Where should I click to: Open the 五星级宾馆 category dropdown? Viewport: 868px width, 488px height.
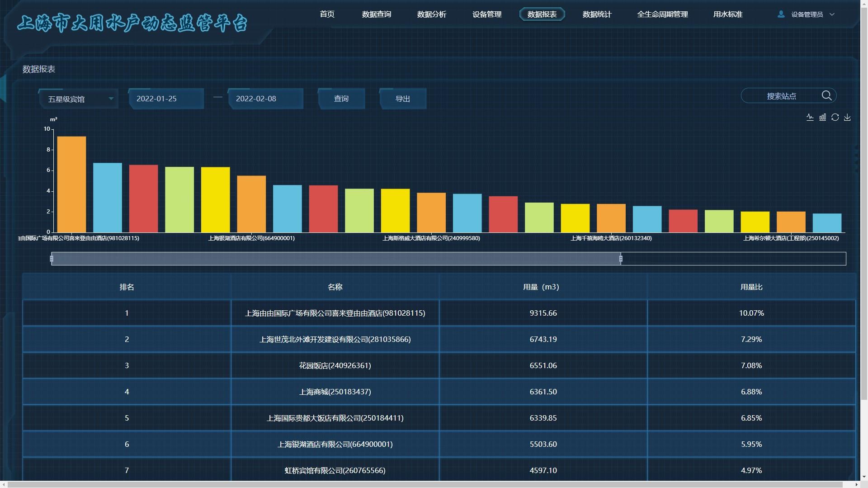[x=79, y=99]
